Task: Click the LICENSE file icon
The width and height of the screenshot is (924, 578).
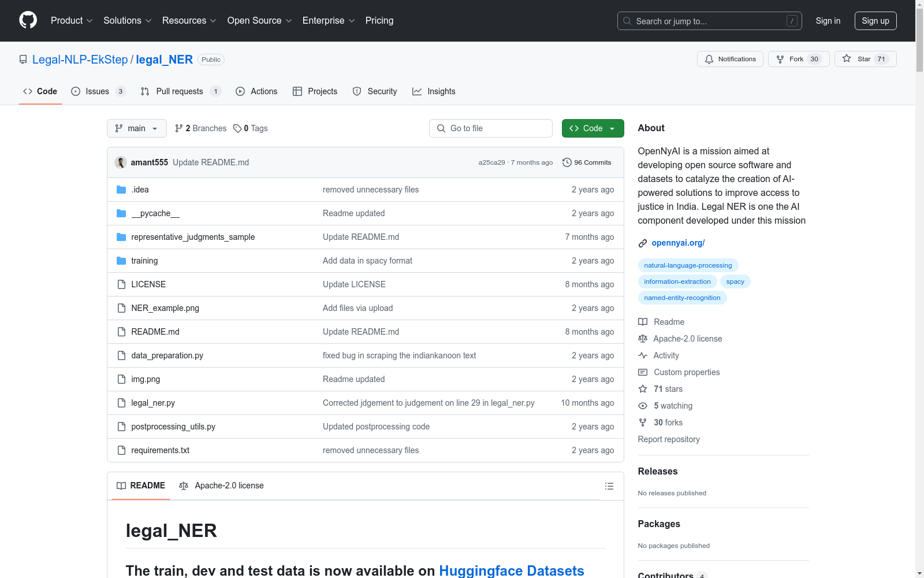Action: 121,284
